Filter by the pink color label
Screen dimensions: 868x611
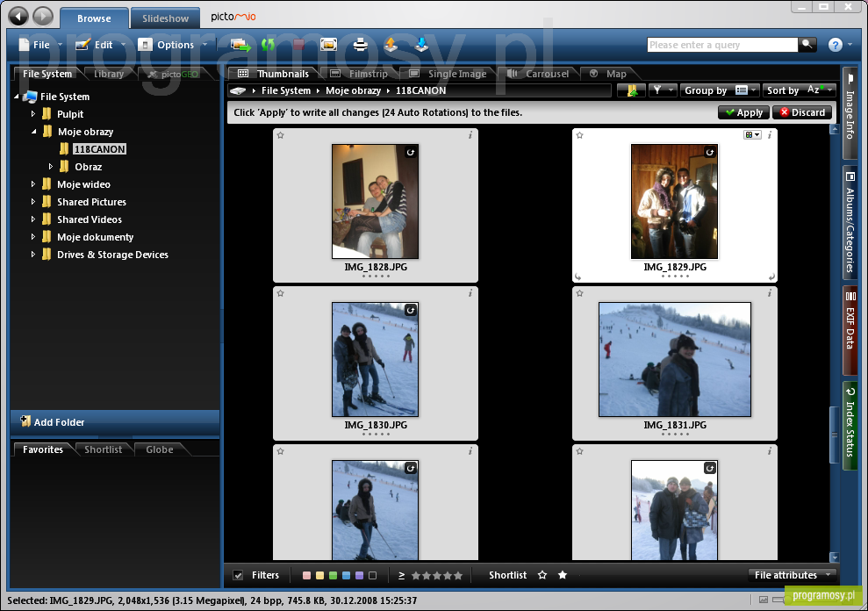pos(306,576)
